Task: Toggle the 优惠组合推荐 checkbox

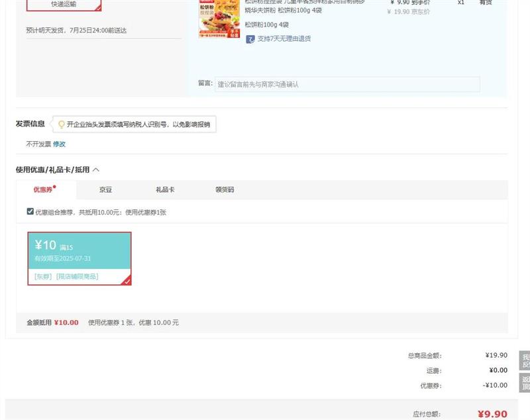Action: coord(30,211)
